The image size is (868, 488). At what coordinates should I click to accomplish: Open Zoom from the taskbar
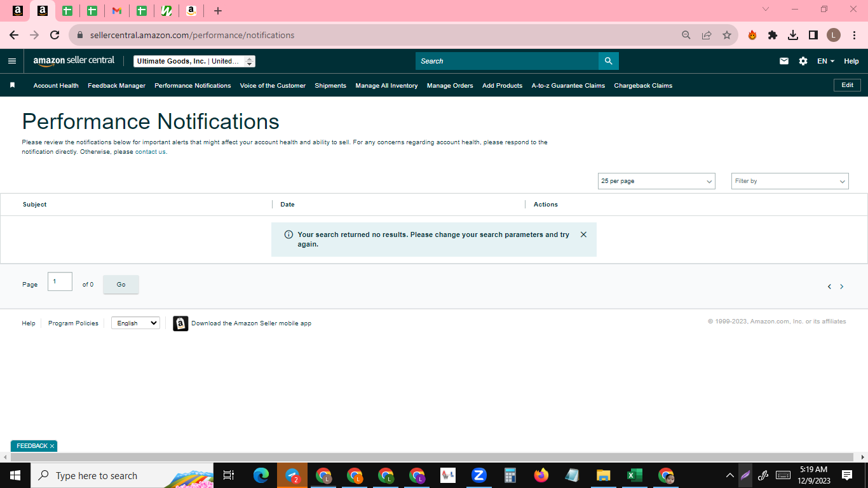[478, 475]
